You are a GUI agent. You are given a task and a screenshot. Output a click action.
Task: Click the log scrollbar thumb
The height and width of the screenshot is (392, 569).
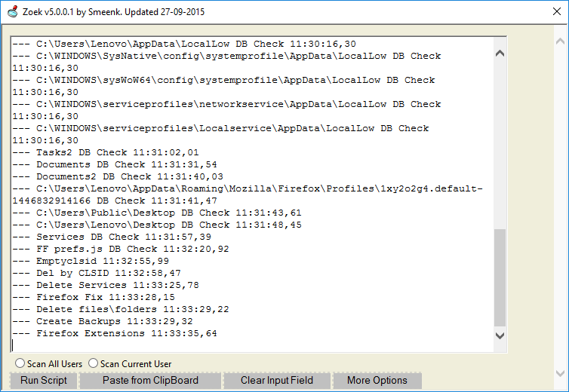click(500, 277)
